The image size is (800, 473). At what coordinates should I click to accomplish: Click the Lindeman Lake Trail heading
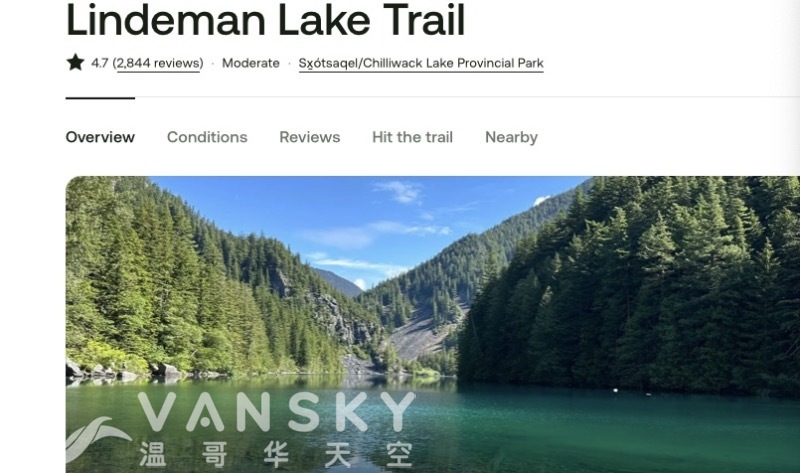265,19
